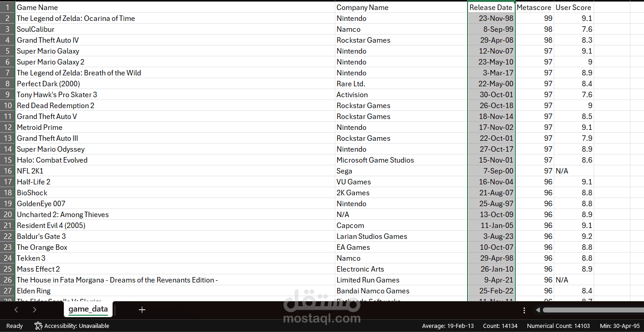644x332 pixels.
Task: Select cell The Orange Box
Action: 175,247
